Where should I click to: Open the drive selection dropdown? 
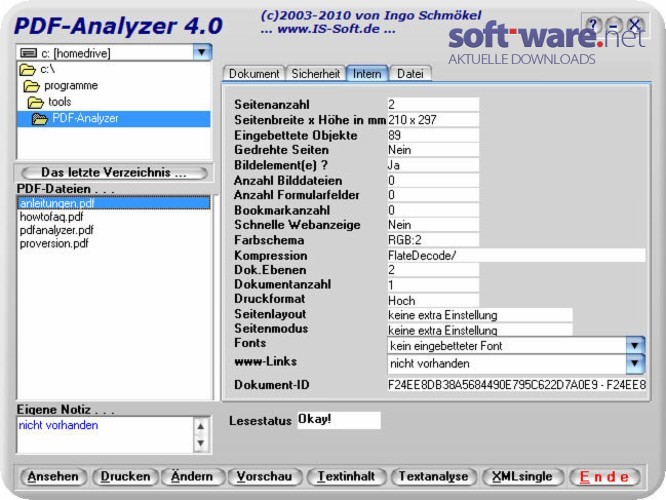pyautogui.click(x=202, y=52)
